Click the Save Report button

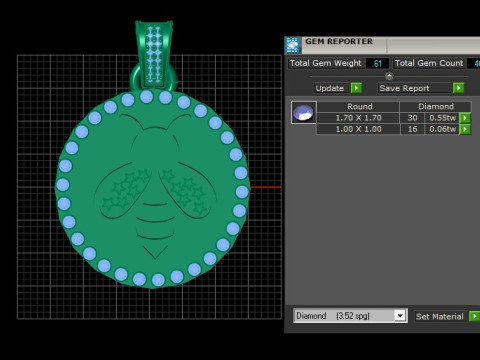[415, 88]
